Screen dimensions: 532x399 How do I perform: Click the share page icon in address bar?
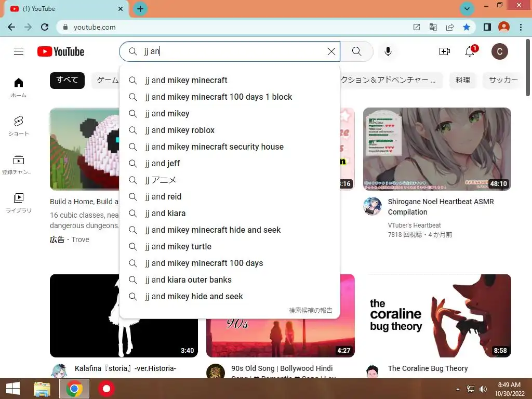pyautogui.click(x=450, y=27)
